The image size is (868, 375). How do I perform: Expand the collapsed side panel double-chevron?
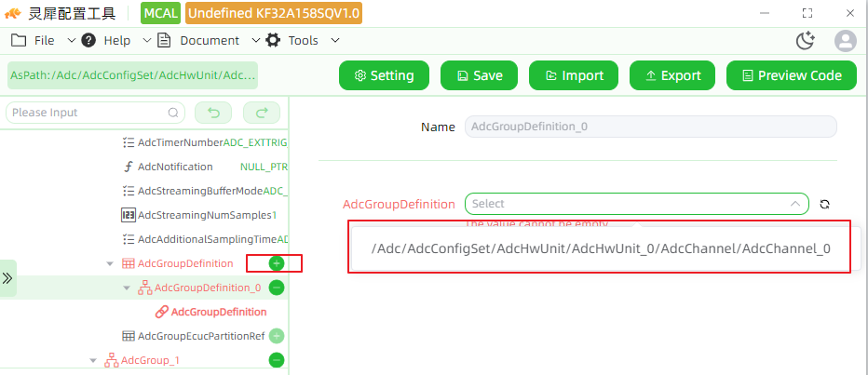click(x=7, y=278)
